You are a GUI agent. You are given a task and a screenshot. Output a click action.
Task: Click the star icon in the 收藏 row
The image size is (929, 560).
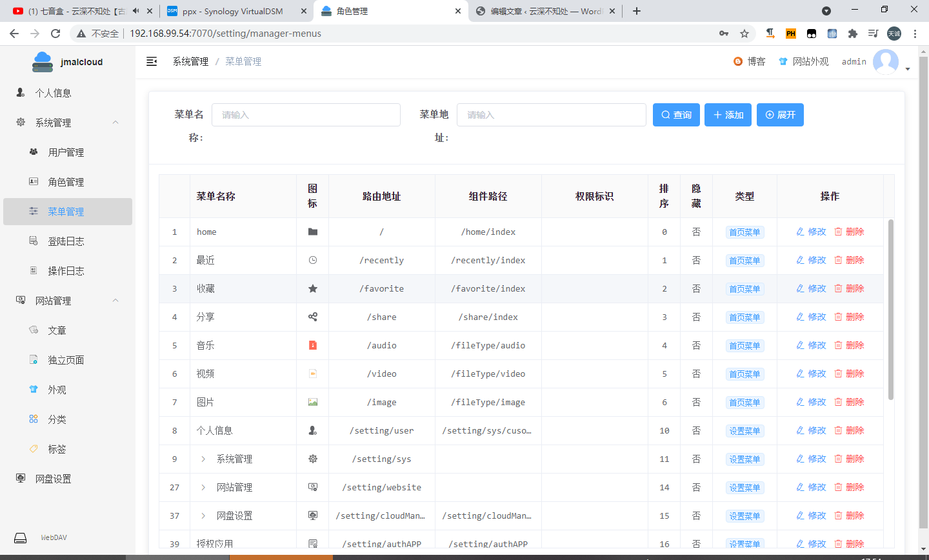(313, 288)
